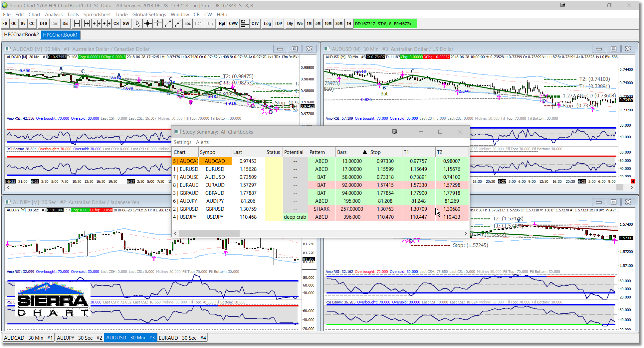The width and height of the screenshot is (644, 348).
Task: Click the CVW toolbar icon
Action: tap(233, 23)
